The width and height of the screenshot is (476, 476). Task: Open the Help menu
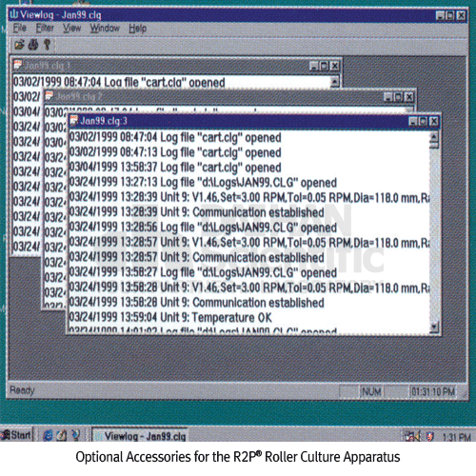[x=137, y=29]
